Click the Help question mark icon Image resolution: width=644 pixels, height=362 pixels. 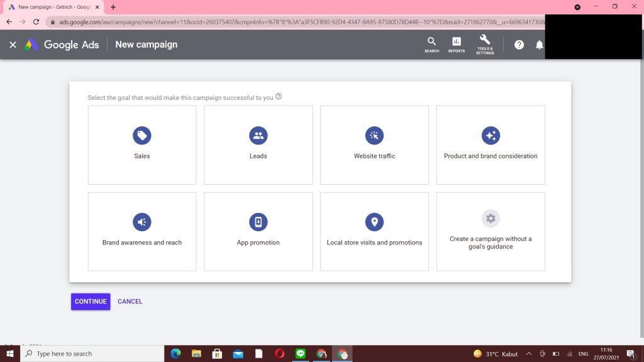tap(519, 45)
